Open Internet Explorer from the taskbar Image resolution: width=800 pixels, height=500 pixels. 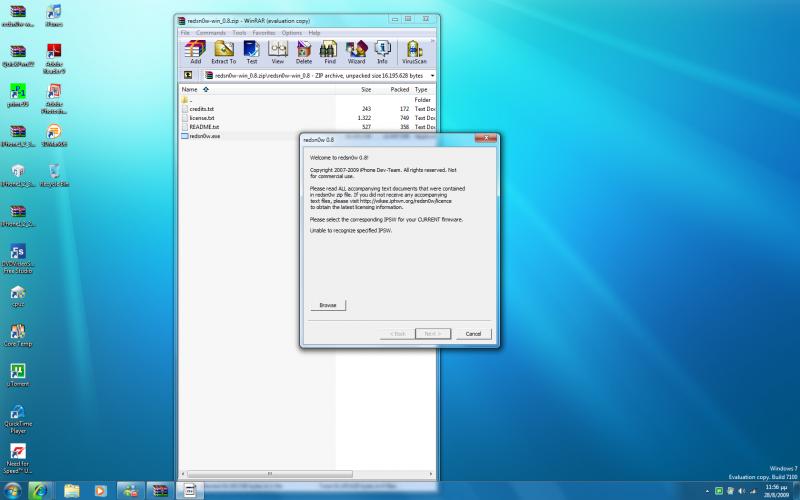click(40, 491)
